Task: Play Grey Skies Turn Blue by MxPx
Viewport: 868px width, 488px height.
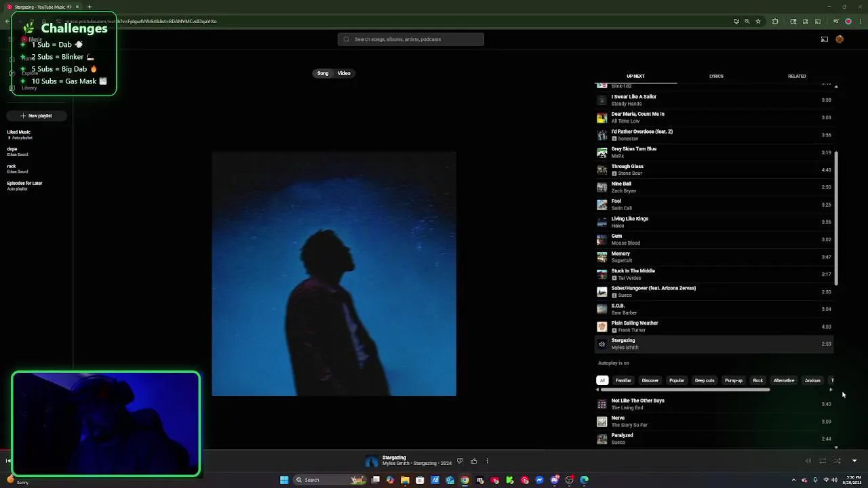Action: (x=714, y=152)
